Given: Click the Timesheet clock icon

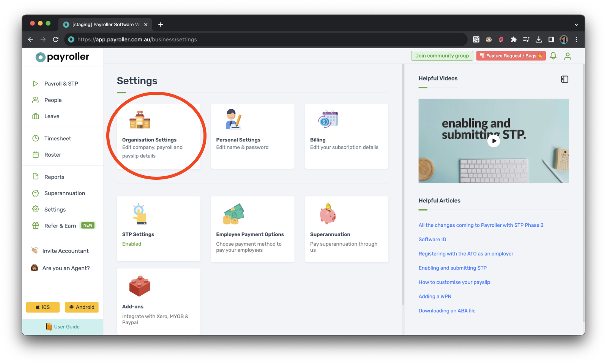Looking at the screenshot, I should coord(36,138).
